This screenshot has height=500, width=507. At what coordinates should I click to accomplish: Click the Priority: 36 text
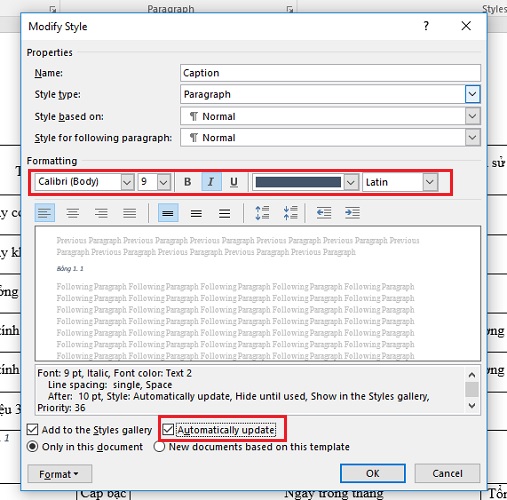(61, 408)
